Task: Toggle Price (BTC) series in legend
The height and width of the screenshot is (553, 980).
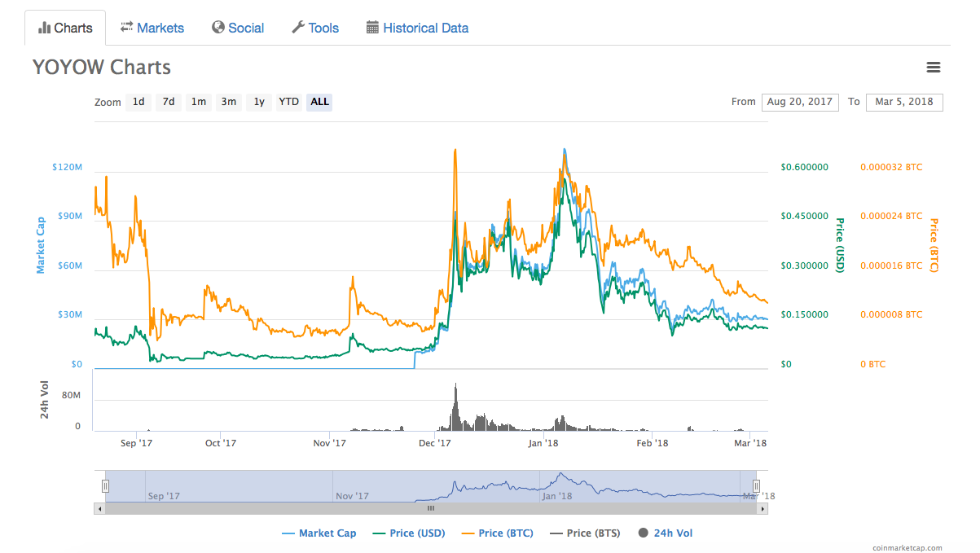Action: (497, 533)
